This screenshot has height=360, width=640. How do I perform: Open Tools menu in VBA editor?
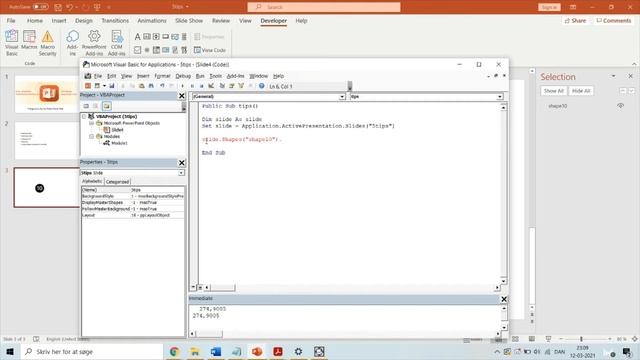[x=216, y=76]
